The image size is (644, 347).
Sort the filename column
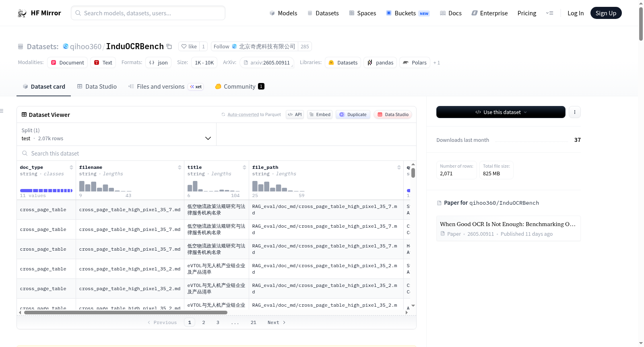(x=180, y=167)
